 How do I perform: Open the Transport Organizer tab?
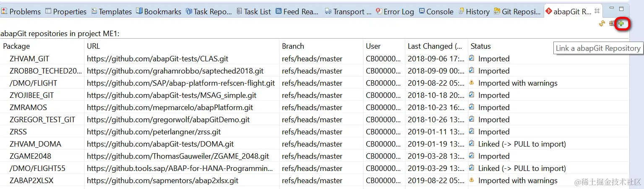(x=348, y=12)
